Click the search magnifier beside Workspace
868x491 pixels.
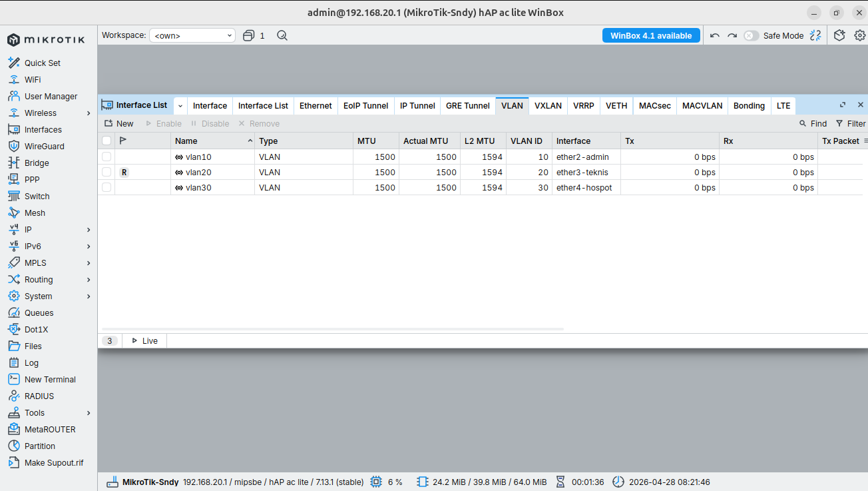click(282, 35)
